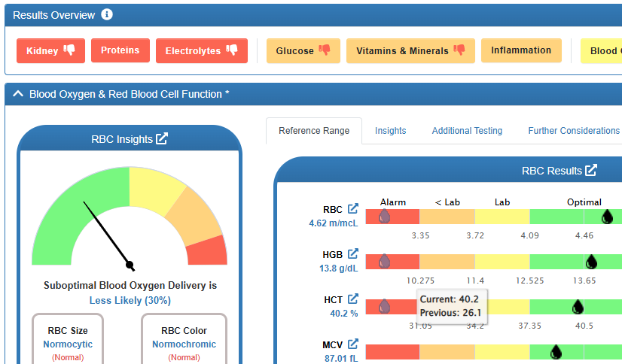Open the MCV row external link icon
Screen dimensions: 622x364
[x=353, y=344]
